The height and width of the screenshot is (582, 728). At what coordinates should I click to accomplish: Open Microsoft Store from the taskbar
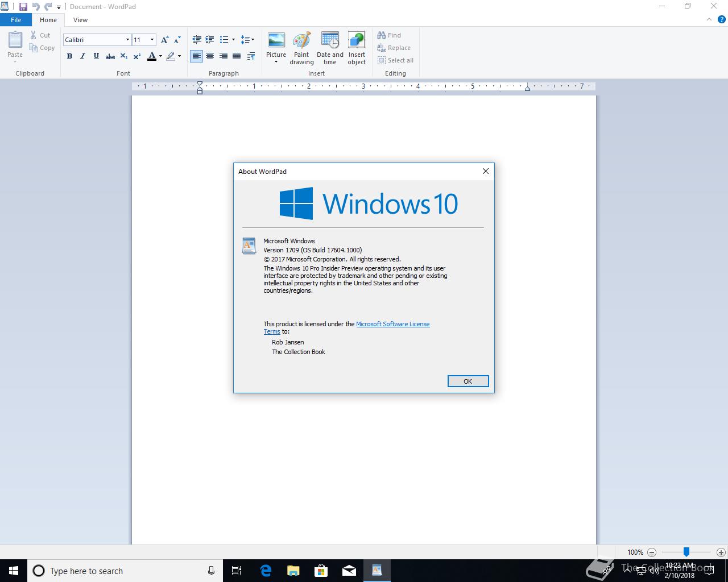click(x=321, y=571)
